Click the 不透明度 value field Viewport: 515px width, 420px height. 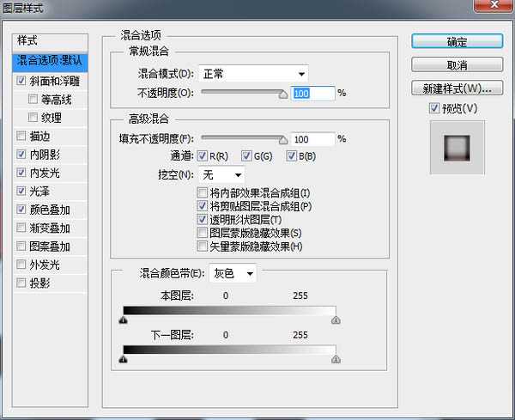(312, 94)
